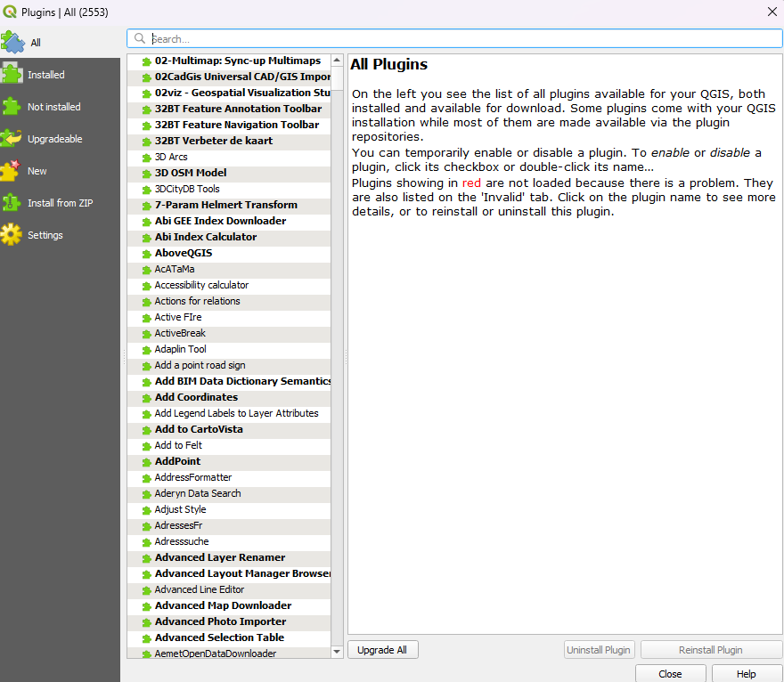Click the Settings gear icon
Screen dimensions: 784x682
(11, 234)
